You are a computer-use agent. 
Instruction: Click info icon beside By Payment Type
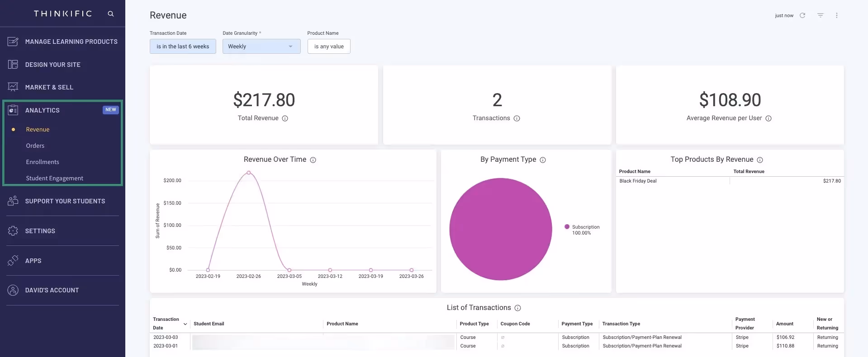[543, 160]
